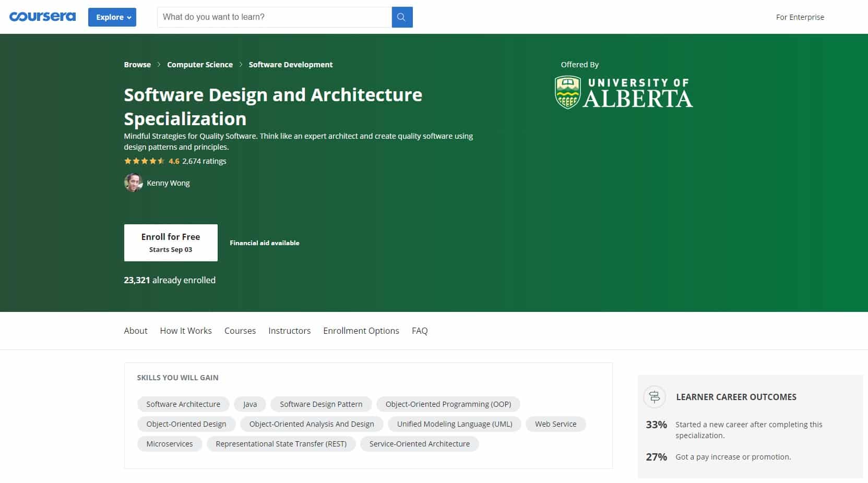
Task: Select the Unified Modeling Language (UML) tag
Action: coord(455,424)
